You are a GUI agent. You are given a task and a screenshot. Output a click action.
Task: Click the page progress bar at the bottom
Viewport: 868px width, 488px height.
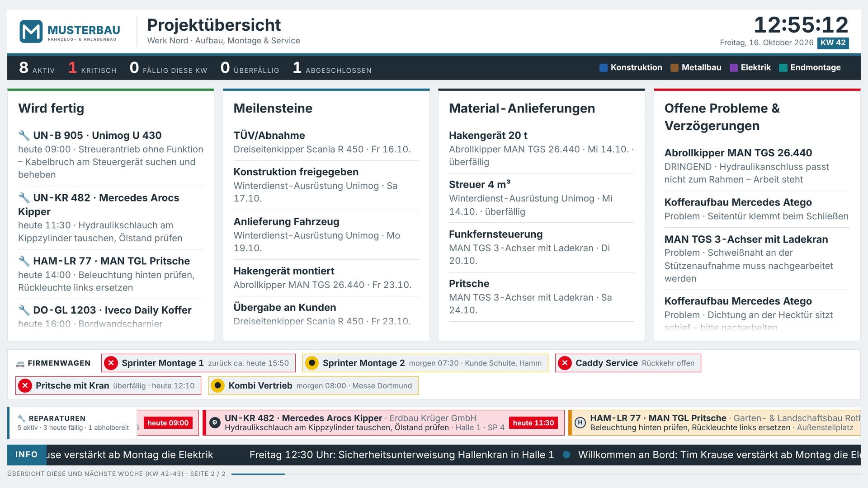tap(546, 474)
